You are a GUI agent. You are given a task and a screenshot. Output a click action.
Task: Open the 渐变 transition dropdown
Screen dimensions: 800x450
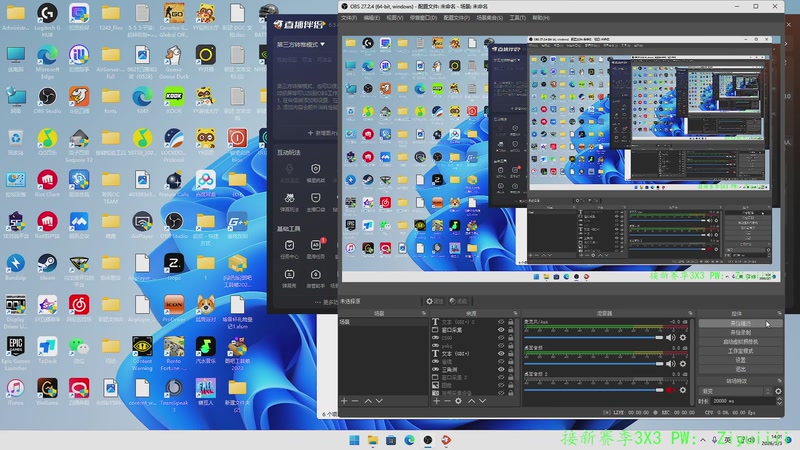[x=735, y=391]
